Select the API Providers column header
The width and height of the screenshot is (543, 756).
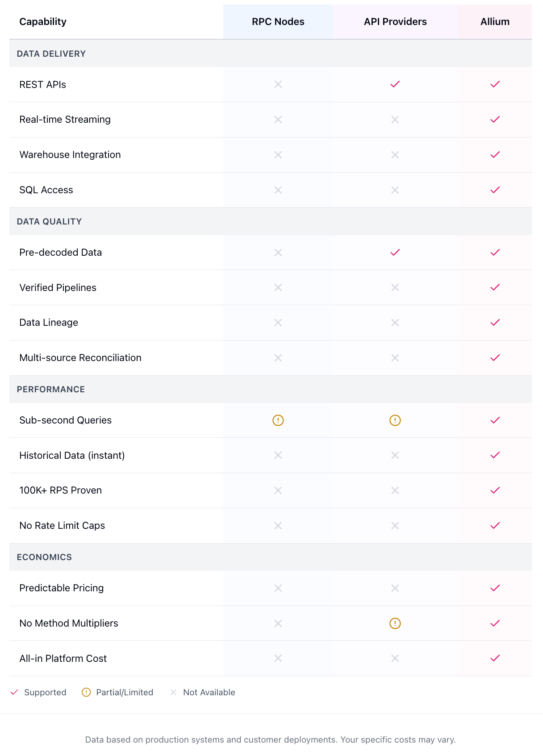tap(395, 22)
